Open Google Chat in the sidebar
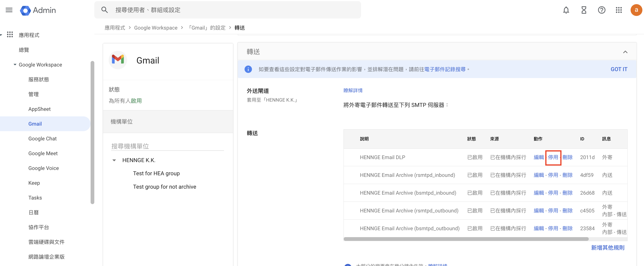This screenshot has width=644, height=266. click(43, 139)
